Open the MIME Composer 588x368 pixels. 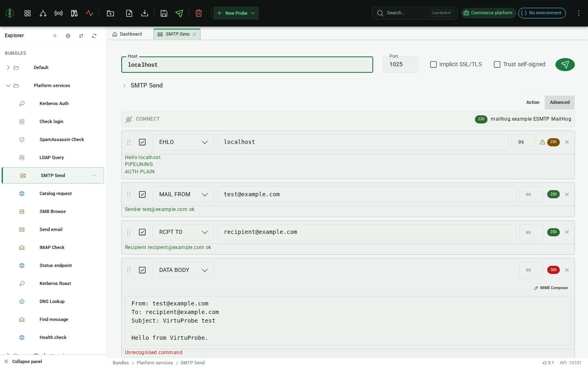tap(551, 288)
